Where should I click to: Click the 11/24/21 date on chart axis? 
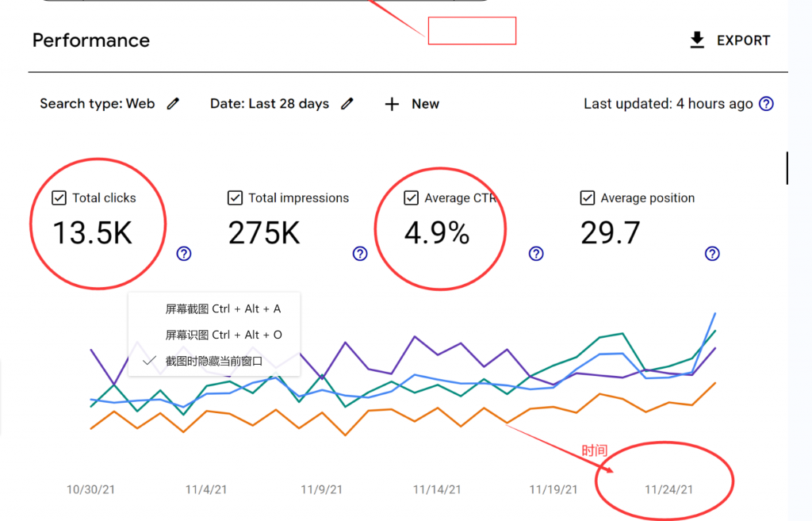(668, 489)
